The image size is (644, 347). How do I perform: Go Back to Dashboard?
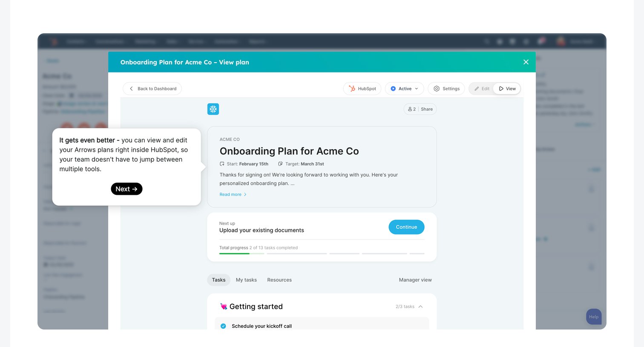[152, 89]
